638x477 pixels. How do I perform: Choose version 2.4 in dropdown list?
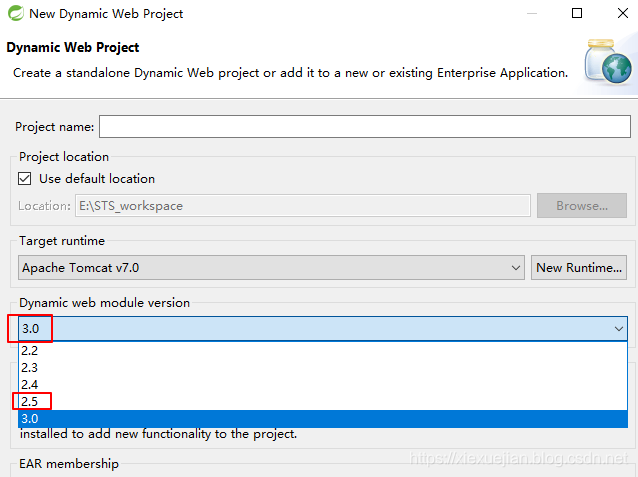pos(30,385)
